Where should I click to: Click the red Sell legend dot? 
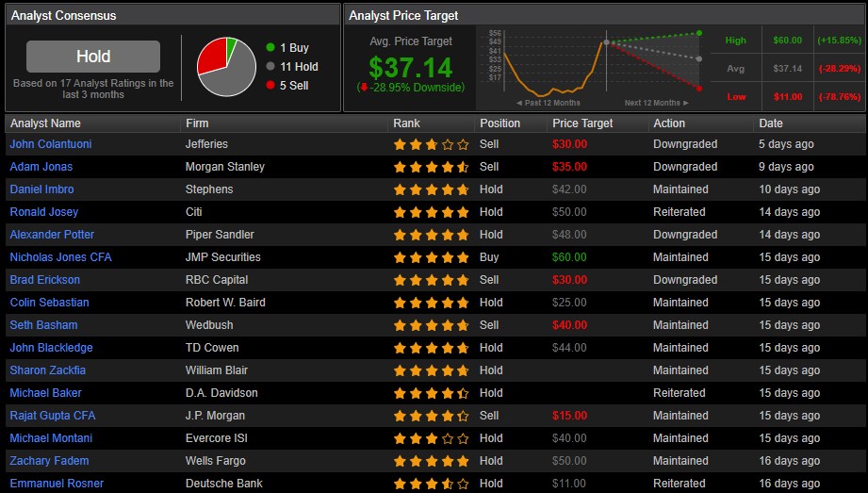coord(270,85)
